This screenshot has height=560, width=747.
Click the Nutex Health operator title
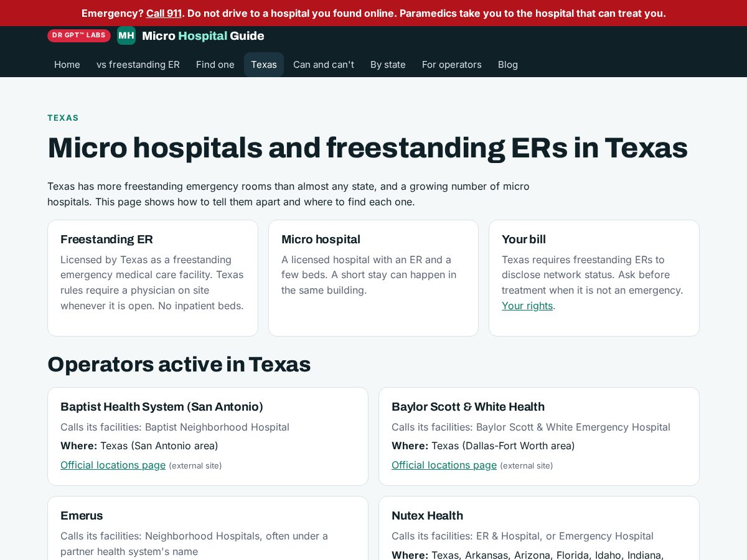[427, 515]
